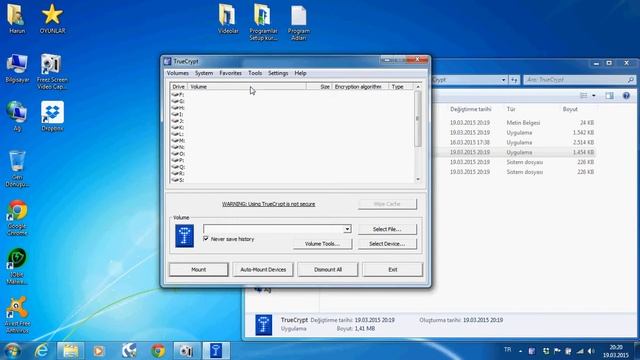Select the Metin Belgesi 24 KB file row
The height and width of the screenshot is (360, 640).
[x=514, y=122]
